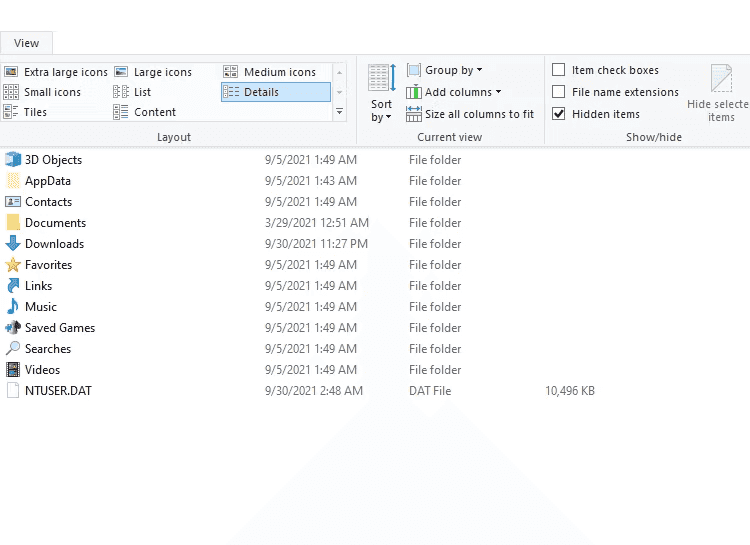
Task: Click the NTUSER.DAT file icon
Action: point(13,391)
